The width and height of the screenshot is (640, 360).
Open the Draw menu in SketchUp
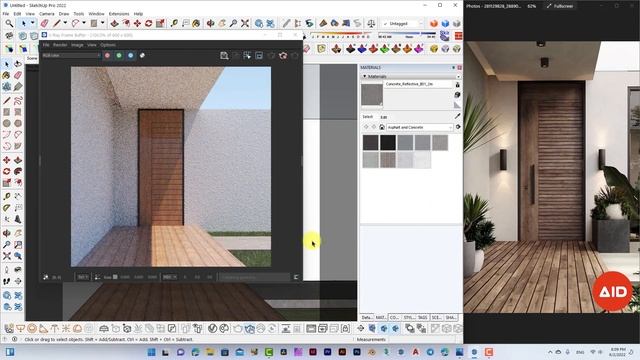coord(64,14)
